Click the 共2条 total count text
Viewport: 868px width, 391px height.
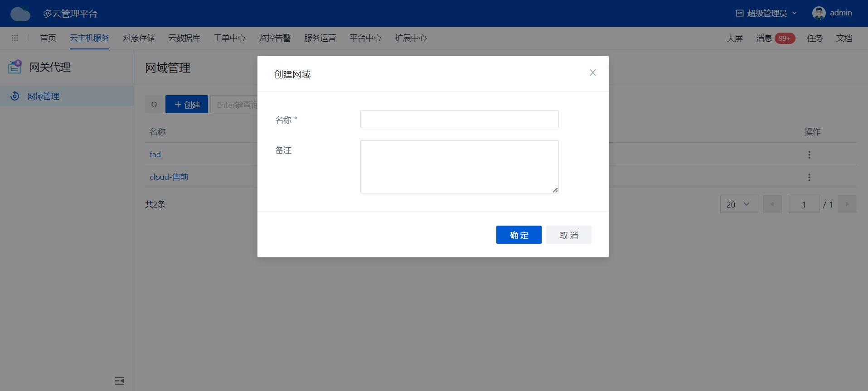click(x=155, y=204)
